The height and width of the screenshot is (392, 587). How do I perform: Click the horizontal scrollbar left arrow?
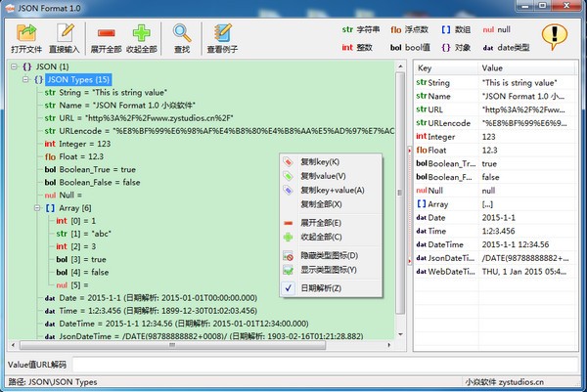(x=13, y=345)
